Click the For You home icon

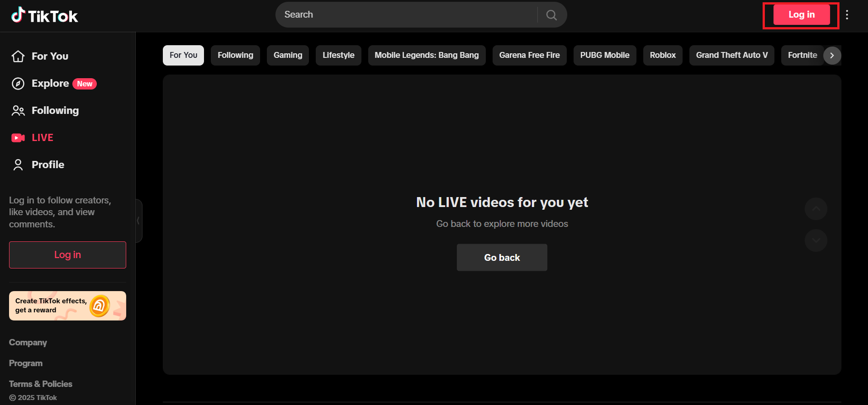click(x=18, y=56)
